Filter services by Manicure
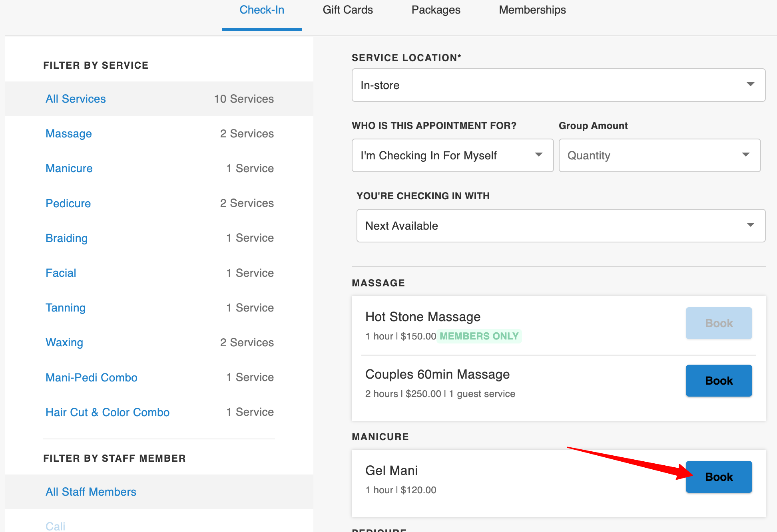 point(69,168)
